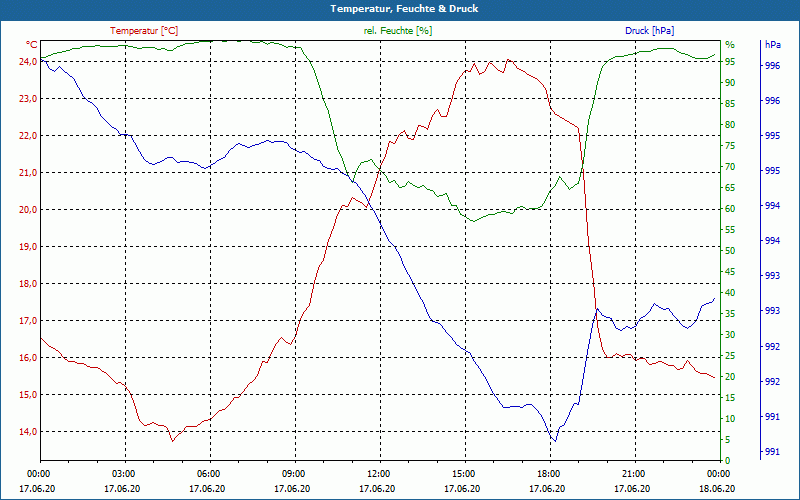Click the green "45" humidity axis value
Screen dimensions: 800x500
730,272
